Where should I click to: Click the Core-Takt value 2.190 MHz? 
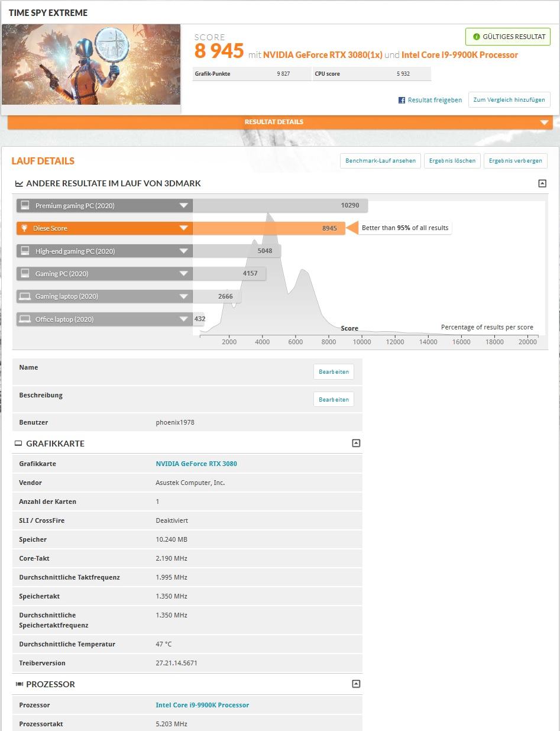pyautogui.click(x=171, y=558)
